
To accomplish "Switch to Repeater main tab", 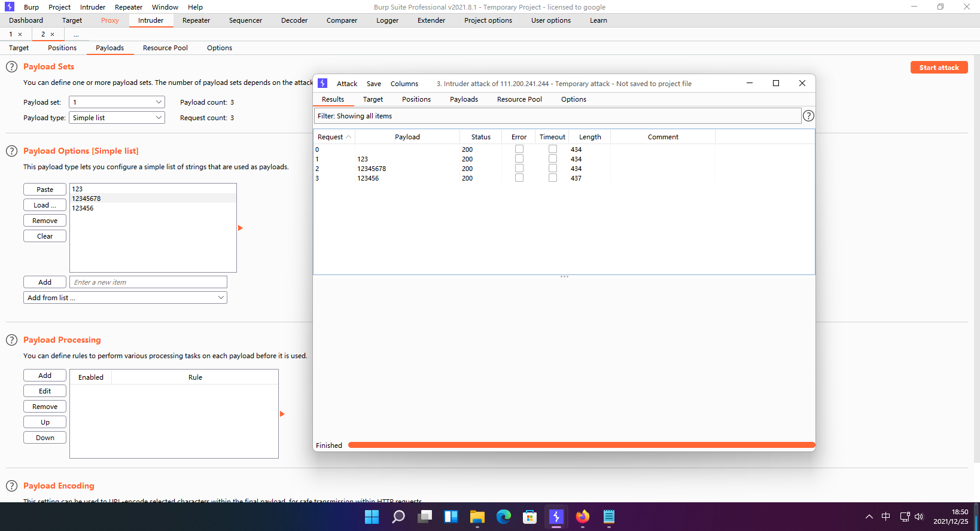I will click(196, 20).
